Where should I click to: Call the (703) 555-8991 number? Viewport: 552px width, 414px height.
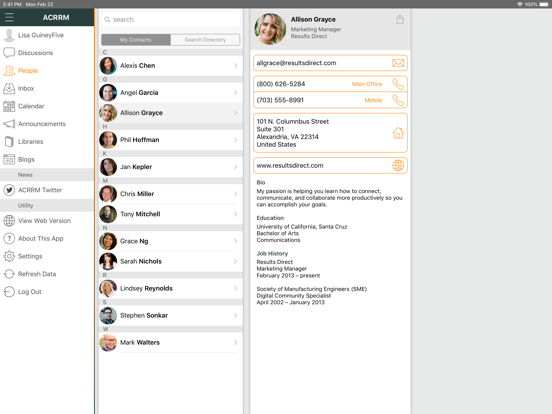pos(280,100)
